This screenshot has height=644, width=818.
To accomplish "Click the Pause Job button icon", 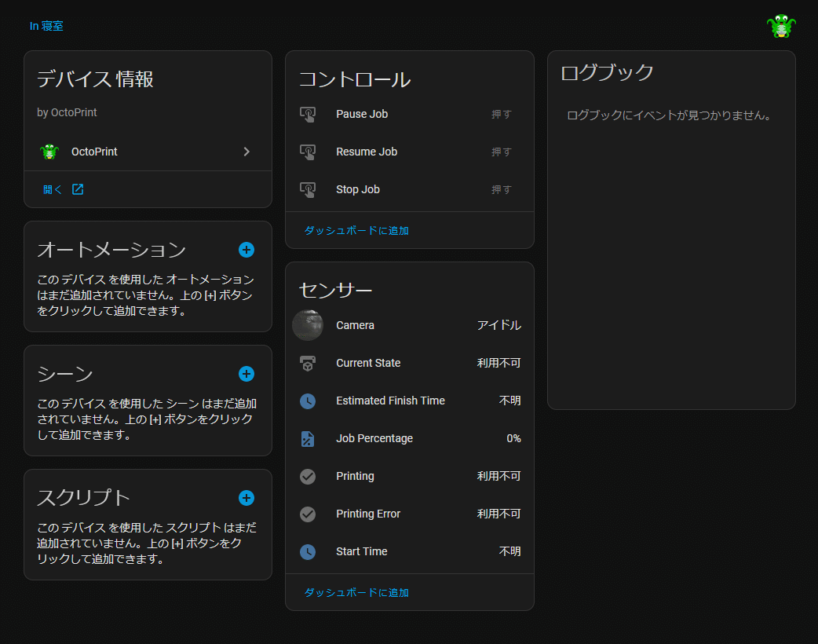I will pyautogui.click(x=308, y=115).
